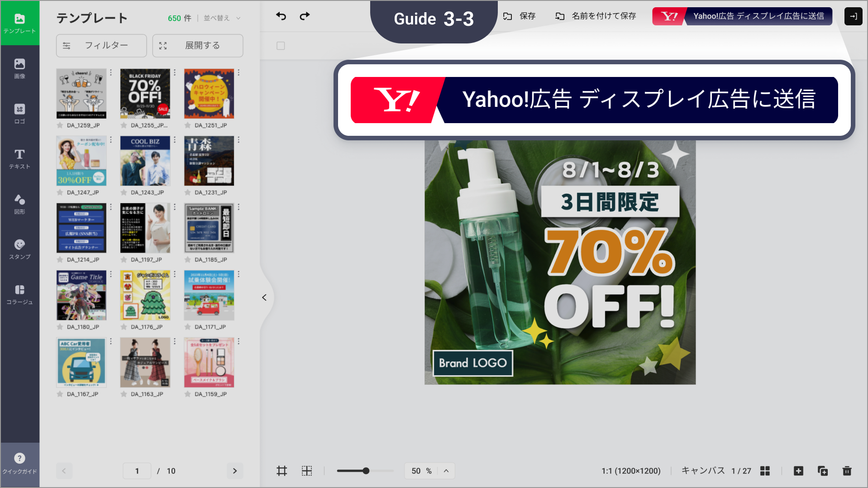Open the スタンプ stamp tab
The image size is (868, 488).
pos(19,249)
